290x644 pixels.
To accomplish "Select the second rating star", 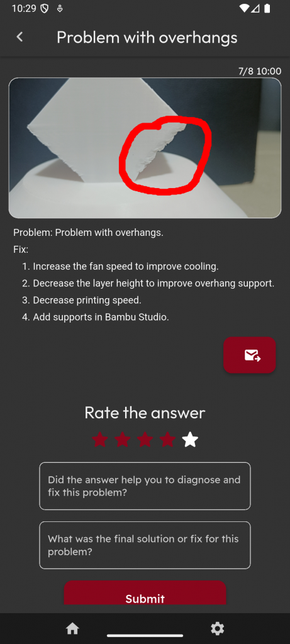I will (x=123, y=440).
